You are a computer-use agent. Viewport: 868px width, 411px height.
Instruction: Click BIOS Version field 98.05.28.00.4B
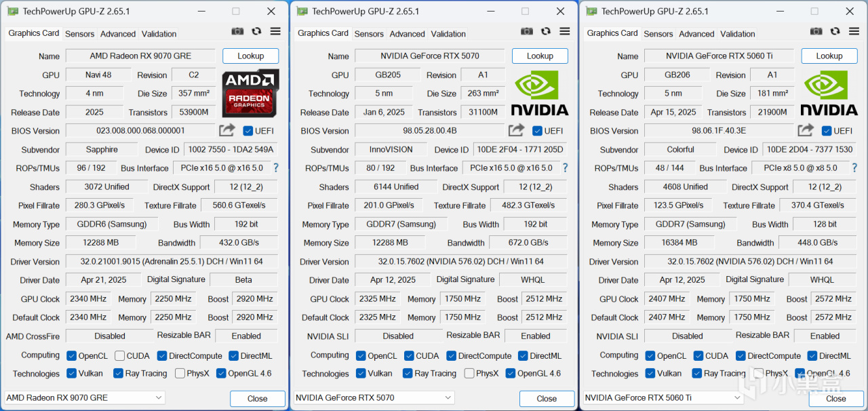[x=430, y=131]
